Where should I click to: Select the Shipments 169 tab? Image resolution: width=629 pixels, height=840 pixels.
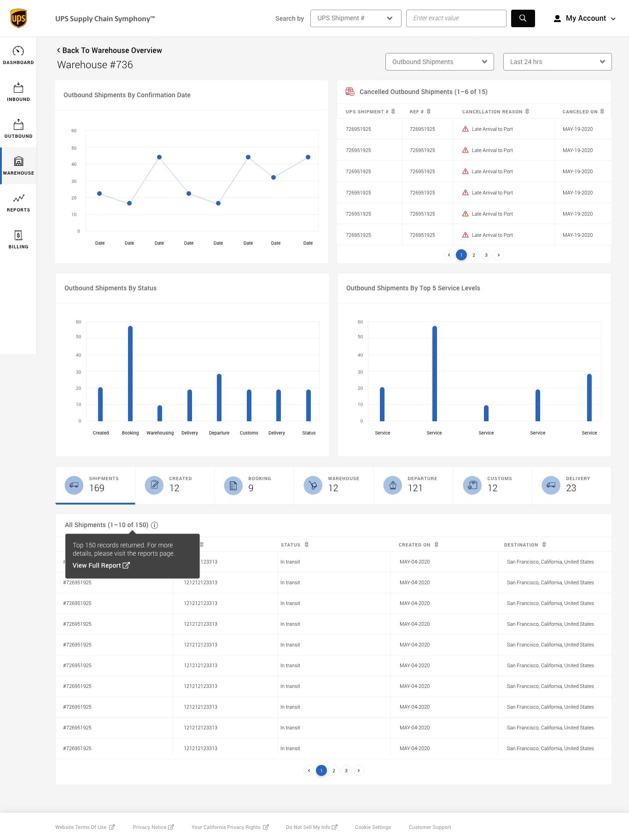coord(95,485)
